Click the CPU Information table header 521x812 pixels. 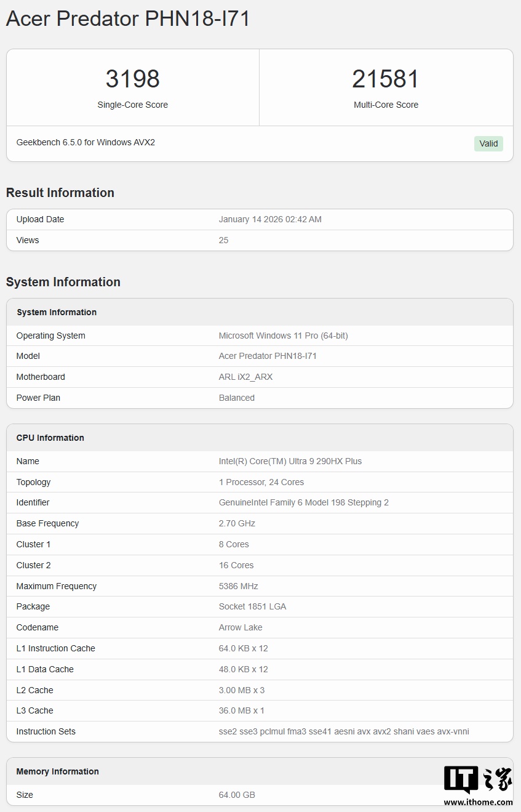tap(50, 438)
